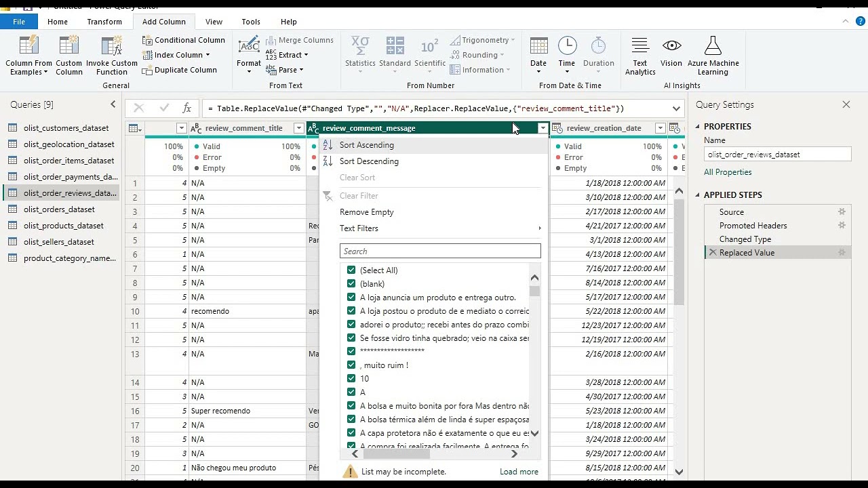Switch to the Home ribbon tab
The height and width of the screenshot is (488, 868).
click(x=58, y=22)
